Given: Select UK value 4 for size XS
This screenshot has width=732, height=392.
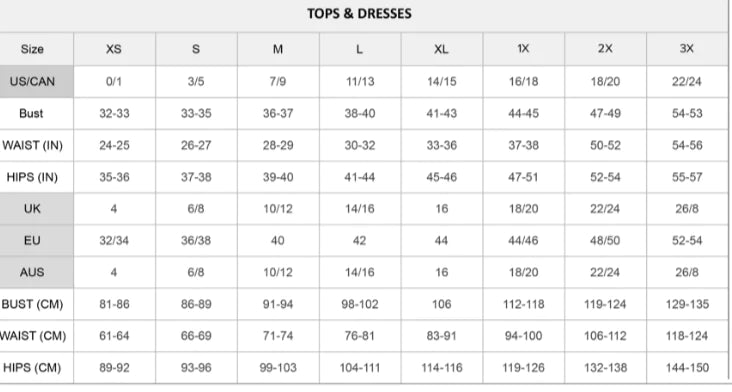Looking at the screenshot, I should pyautogui.click(x=114, y=209).
